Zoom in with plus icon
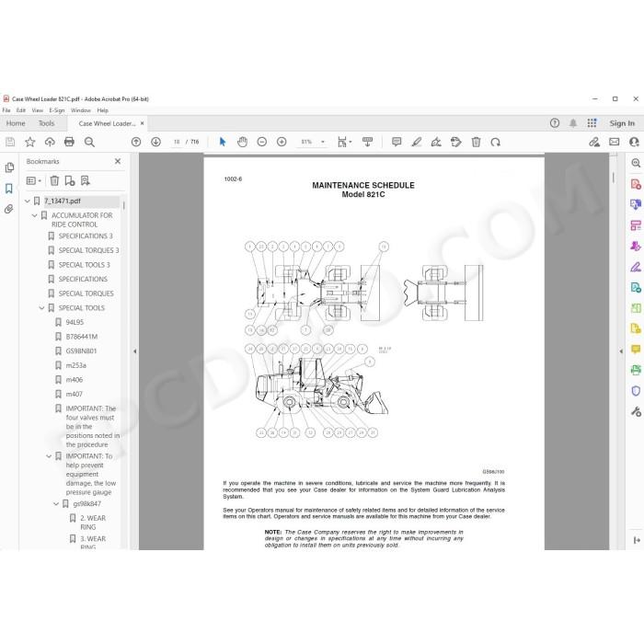Image resolution: width=644 pixels, height=644 pixels. (x=282, y=142)
